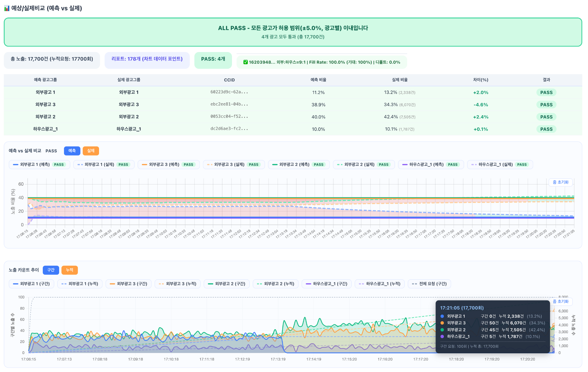Toggle 외부광고 3 (예측) legend series
Viewport: 588px width, 372px height.
point(169,164)
